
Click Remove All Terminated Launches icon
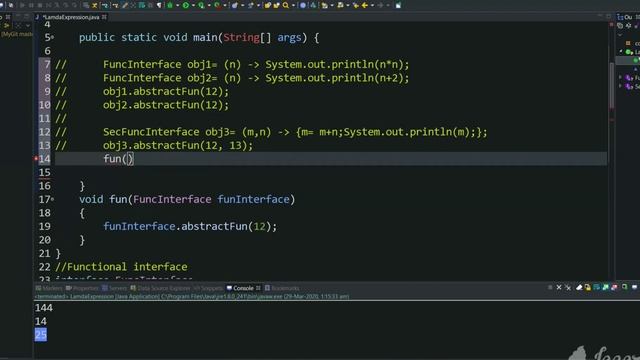(x=568, y=288)
